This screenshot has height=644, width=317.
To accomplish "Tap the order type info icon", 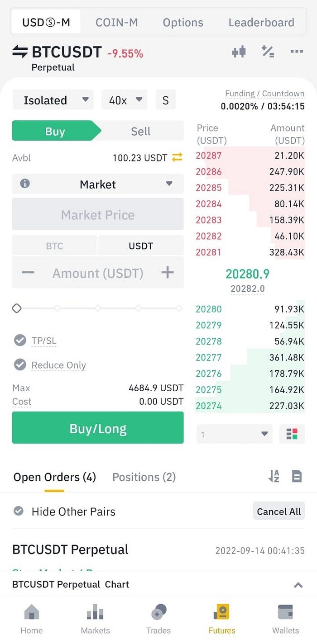I will [25, 184].
